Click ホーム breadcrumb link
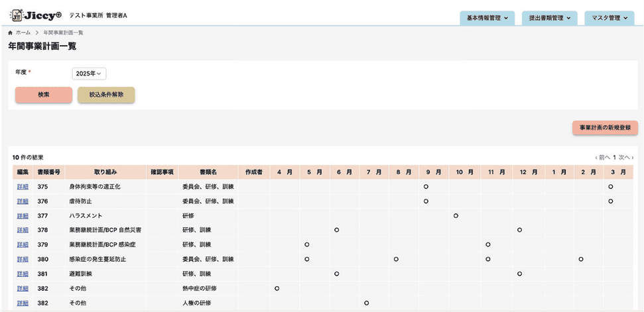This screenshot has width=644, height=312. [x=23, y=32]
